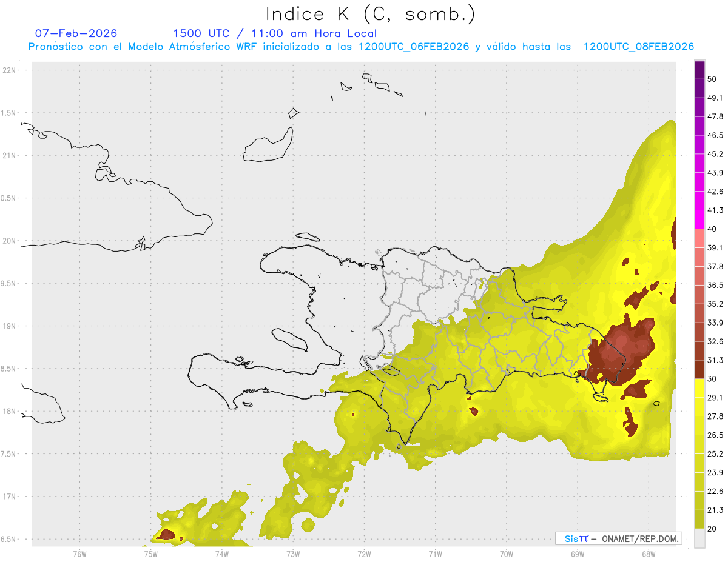728x562 pixels.
Task: Click the legend value "27.8"
Action: click(x=715, y=416)
